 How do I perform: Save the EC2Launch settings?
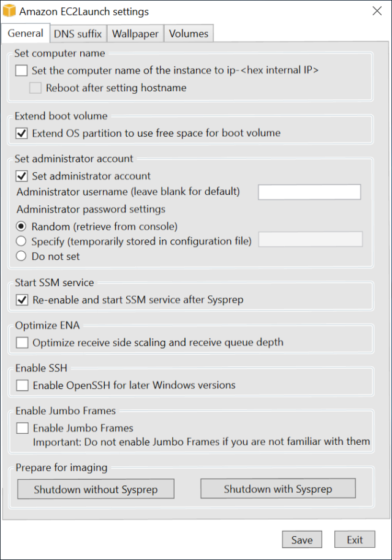click(301, 539)
